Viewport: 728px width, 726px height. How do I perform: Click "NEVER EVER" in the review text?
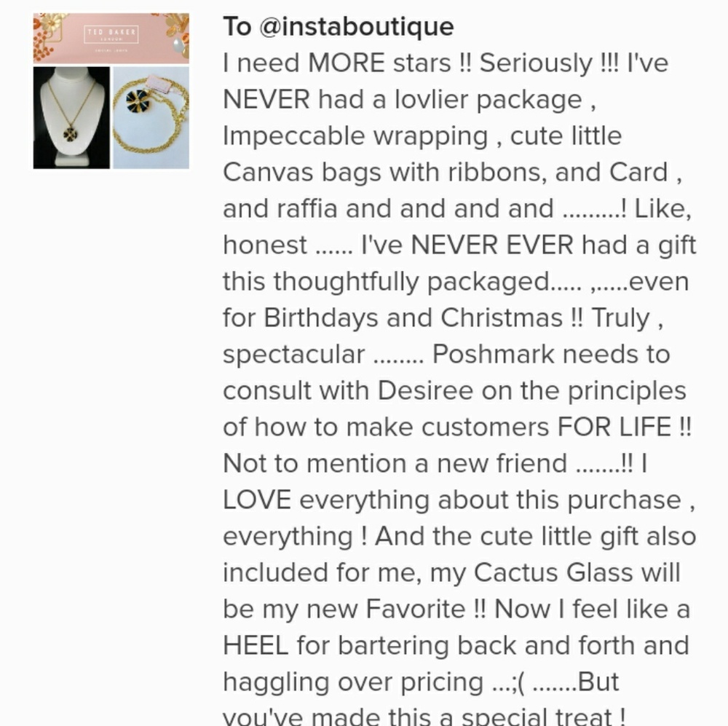491,245
